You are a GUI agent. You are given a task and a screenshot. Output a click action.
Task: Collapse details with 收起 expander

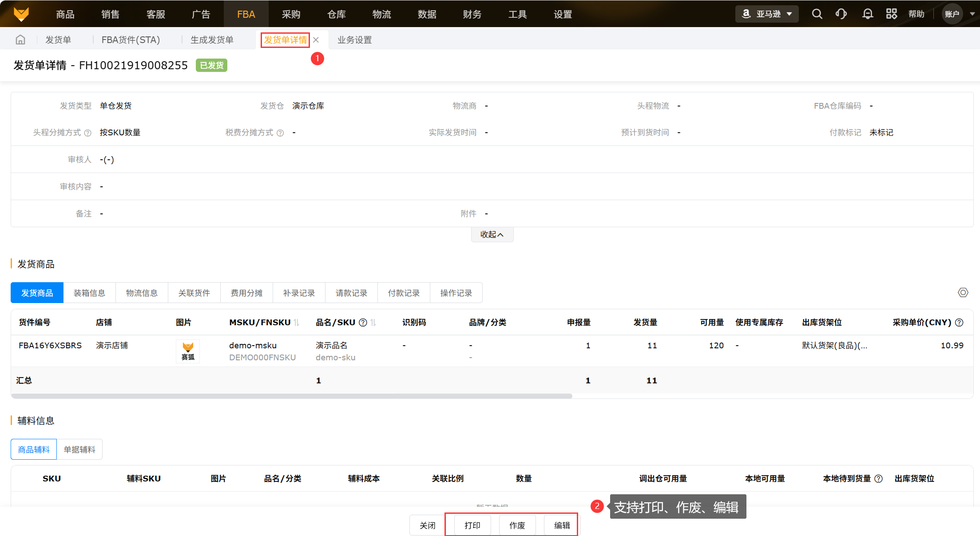(x=492, y=234)
